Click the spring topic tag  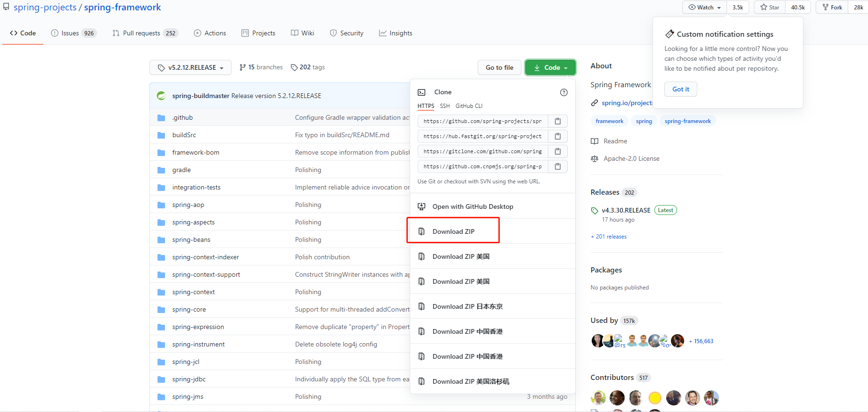click(x=644, y=121)
